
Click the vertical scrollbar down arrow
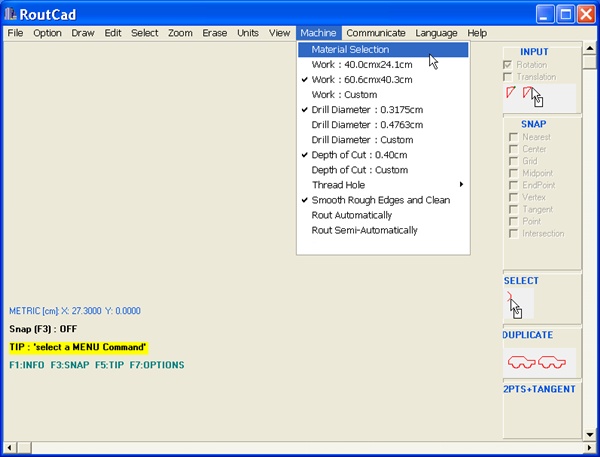pyautogui.click(x=590, y=435)
